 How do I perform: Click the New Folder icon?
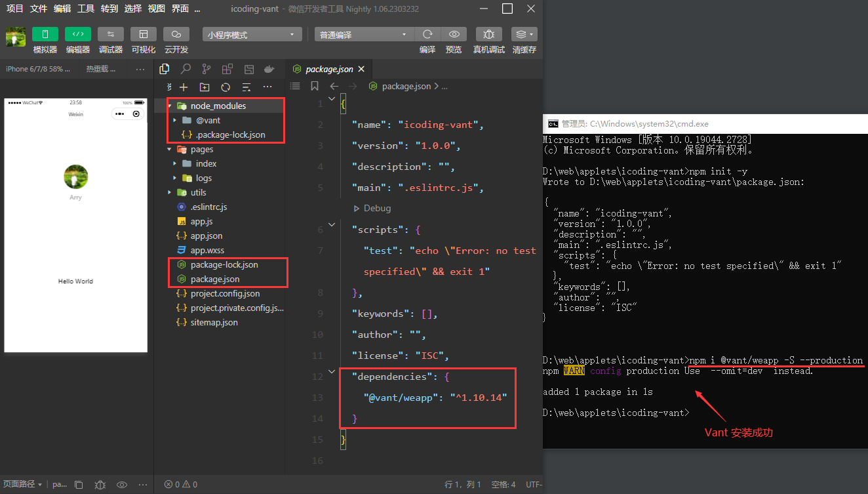(205, 87)
